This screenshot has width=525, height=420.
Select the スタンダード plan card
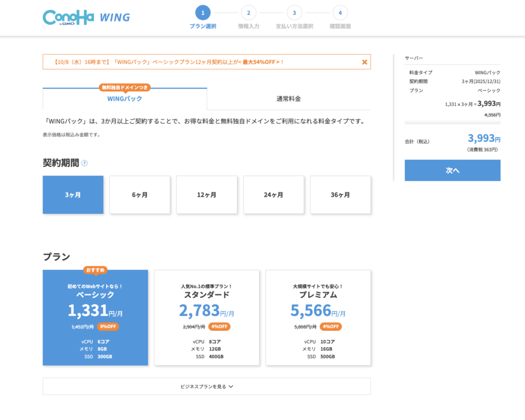click(207, 318)
